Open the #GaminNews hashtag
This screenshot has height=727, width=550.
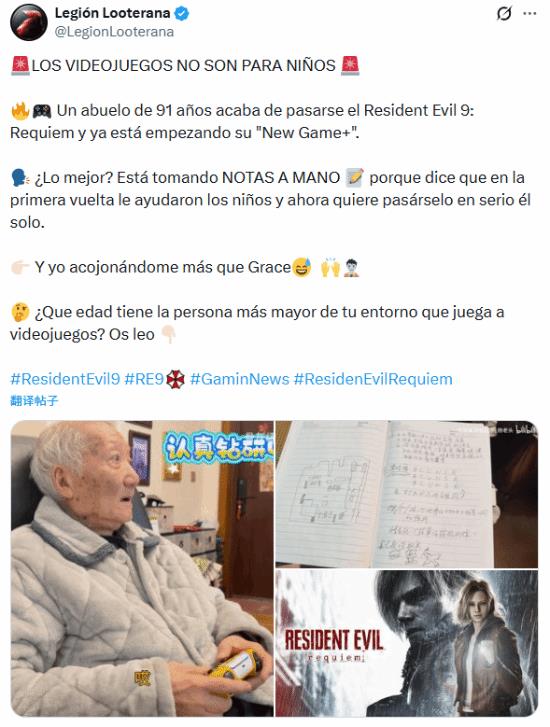[239, 379]
